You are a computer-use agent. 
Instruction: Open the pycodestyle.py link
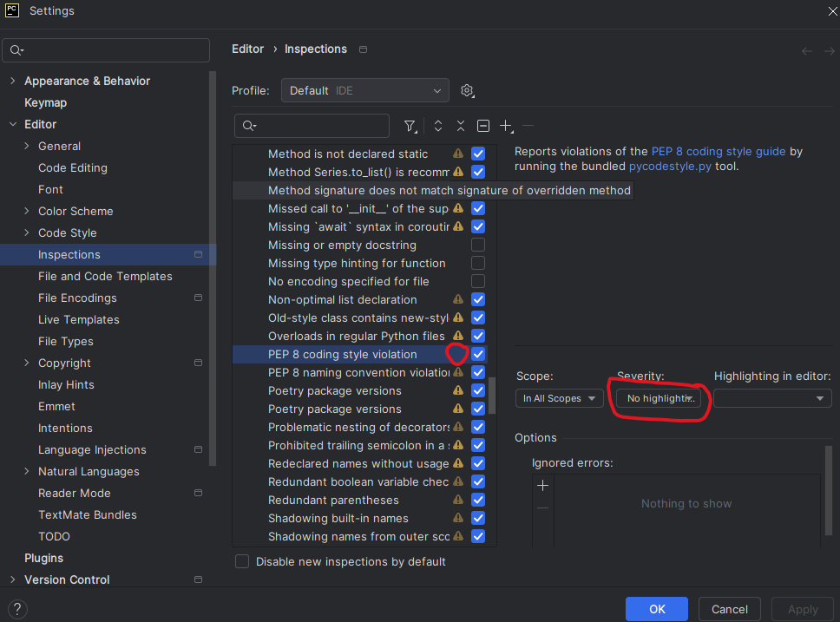670,166
